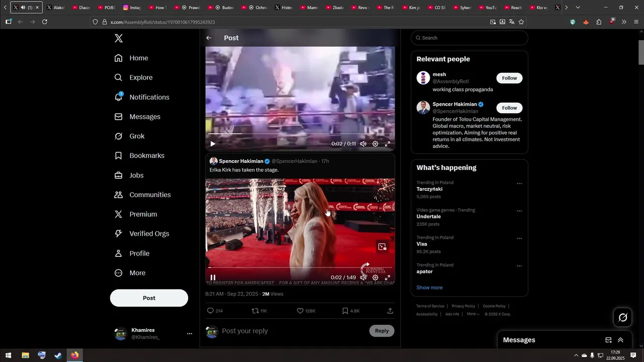Open options for Undertale trend
The height and width of the screenshot is (362, 644).
519,211
